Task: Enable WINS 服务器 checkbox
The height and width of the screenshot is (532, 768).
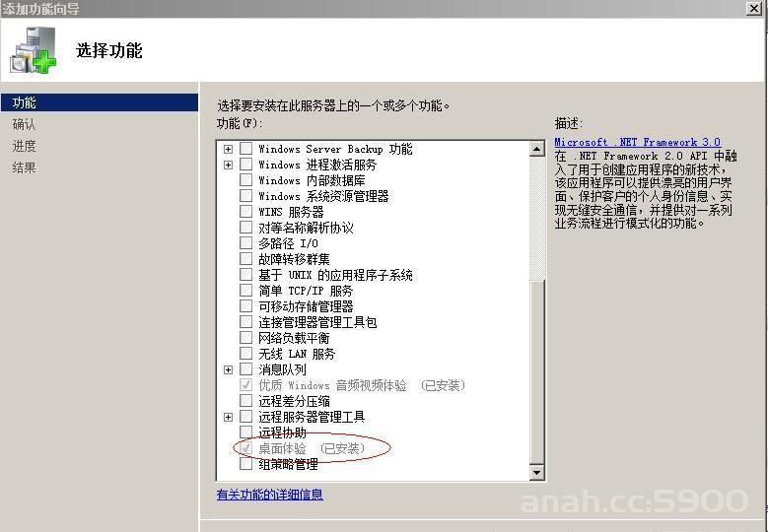Action: (x=245, y=212)
